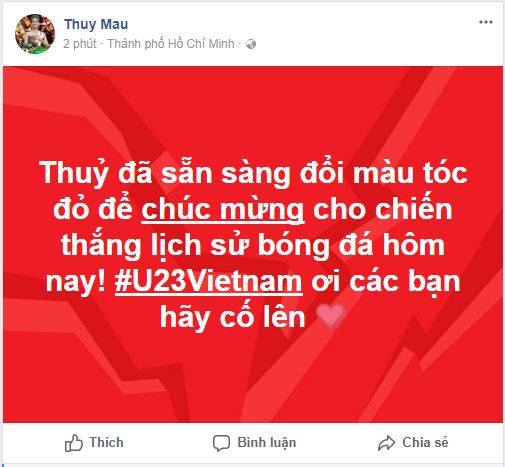
Task: Click the speech bubble comment icon
Action: tap(221, 443)
